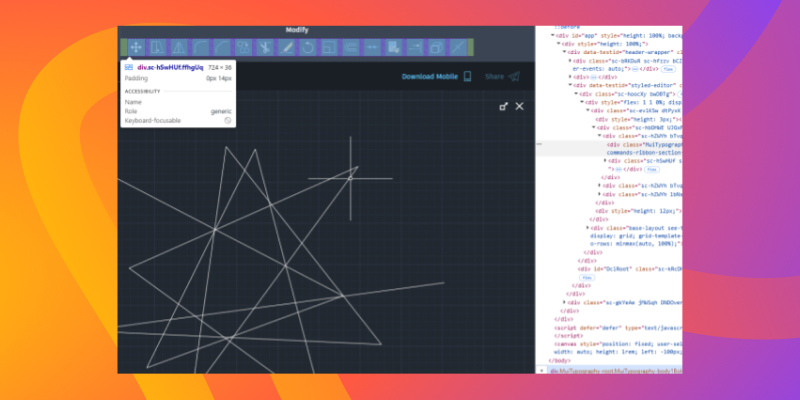Image resolution: width=800 pixels, height=400 pixels.
Task: Select the Scale nested-squares tool
Action: click(329, 47)
